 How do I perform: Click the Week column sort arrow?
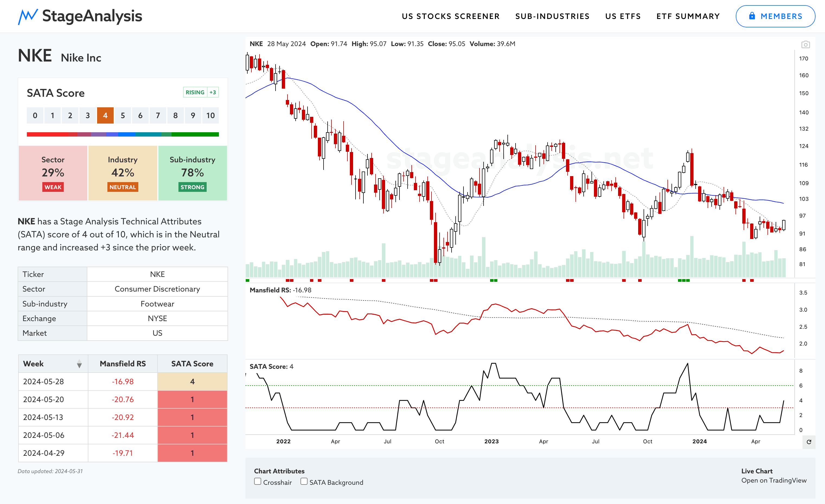(x=79, y=364)
